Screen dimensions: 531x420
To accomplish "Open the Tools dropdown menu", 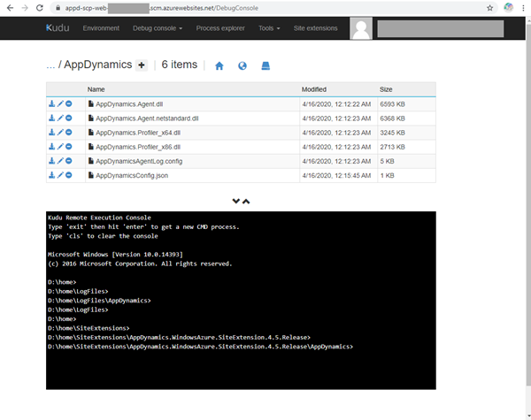I will (x=268, y=28).
